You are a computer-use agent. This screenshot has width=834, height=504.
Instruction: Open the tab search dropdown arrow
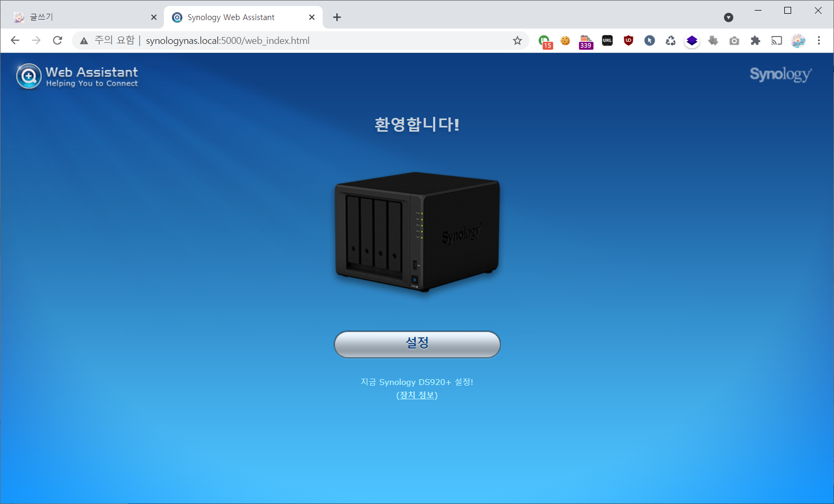point(728,17)
